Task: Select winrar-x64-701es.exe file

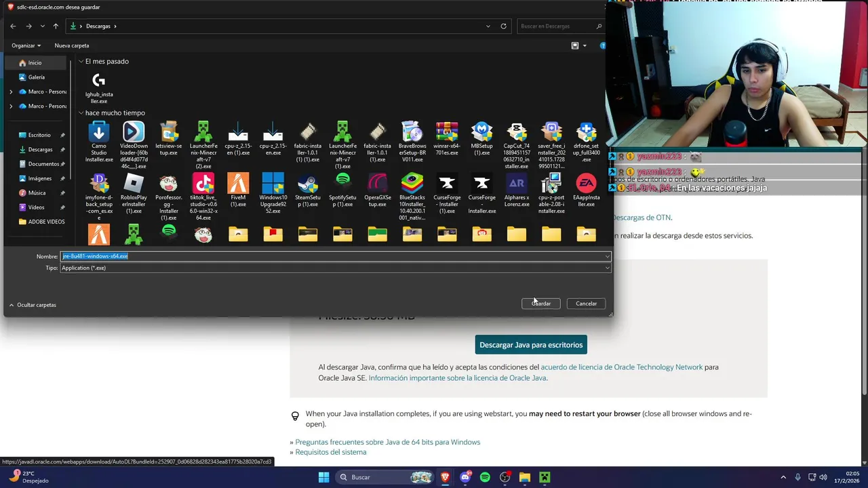Action: click(447, 139)
